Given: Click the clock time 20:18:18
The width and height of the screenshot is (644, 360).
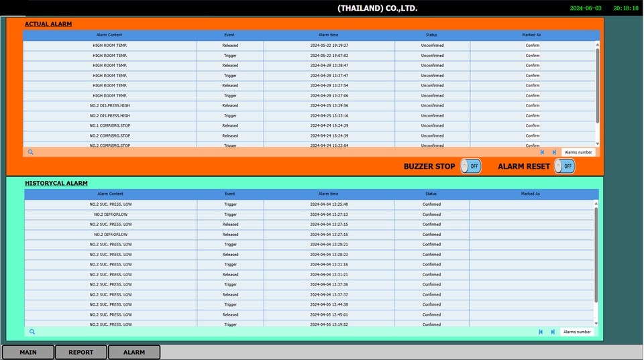Looking at the screenshot, I should 626,8.
